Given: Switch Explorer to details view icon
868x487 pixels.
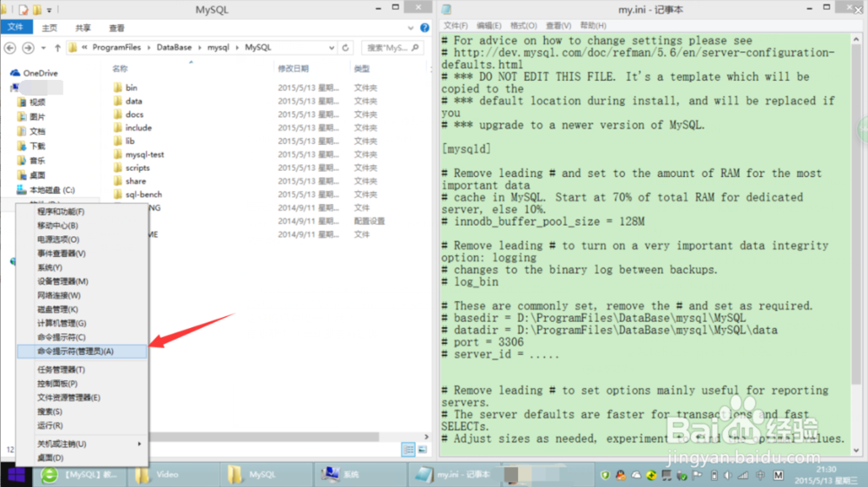Looking at the screenshot, I should point(409,450).
